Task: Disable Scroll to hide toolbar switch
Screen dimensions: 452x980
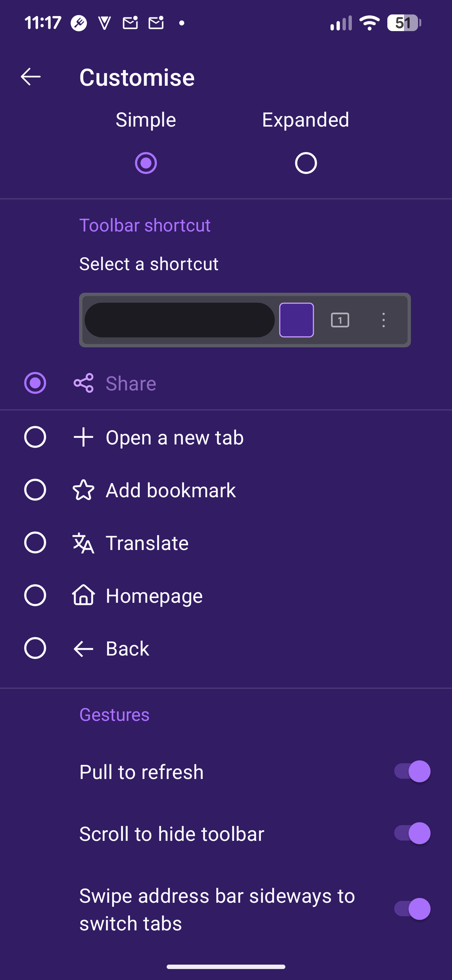Action: [x=412, y=833]
